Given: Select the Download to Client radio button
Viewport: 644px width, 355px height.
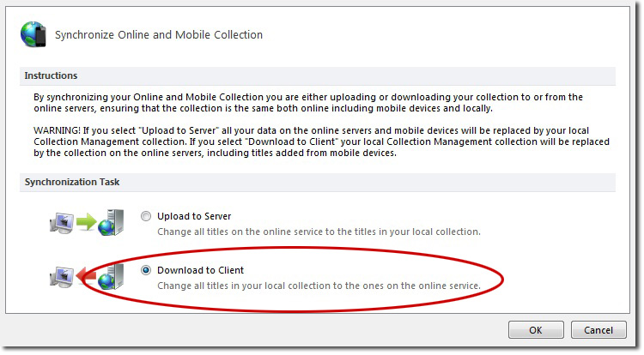Looking at the screenshot, I should point(146,270).
